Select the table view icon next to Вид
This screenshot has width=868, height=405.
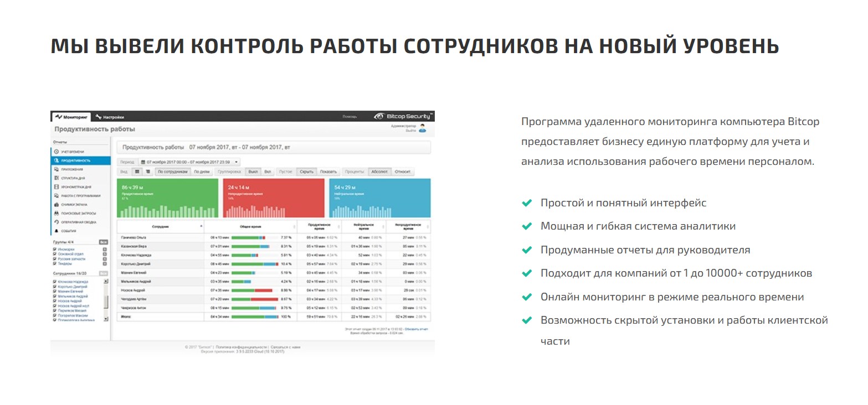(137, 172)
